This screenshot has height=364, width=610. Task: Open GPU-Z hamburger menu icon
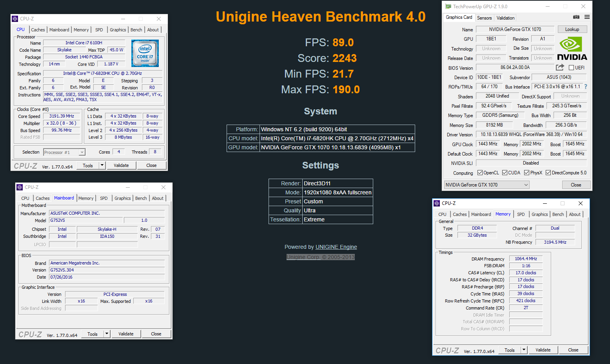(x=587, y=17)
